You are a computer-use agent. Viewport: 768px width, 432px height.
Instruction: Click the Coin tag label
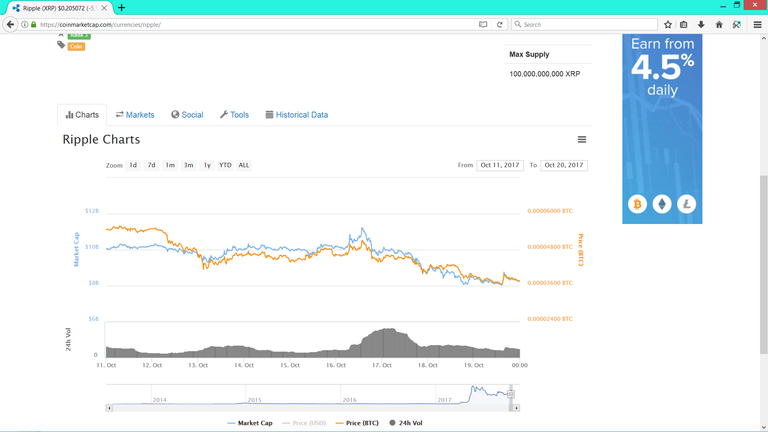click(76, 47)
